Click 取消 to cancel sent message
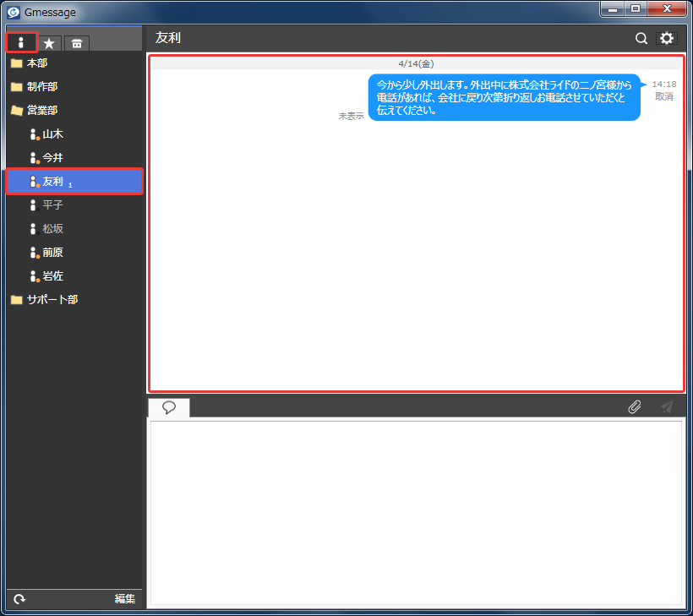Screen dimensions: 693x616 click(x=663, y=96)
